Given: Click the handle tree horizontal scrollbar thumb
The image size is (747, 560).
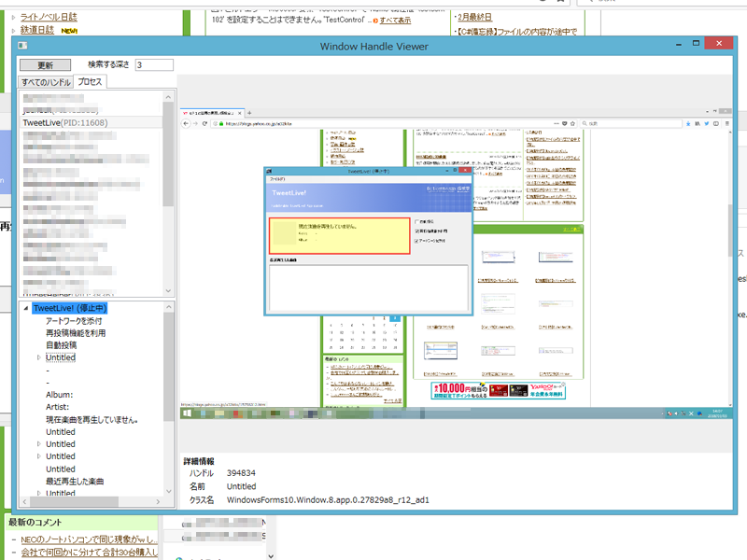Looking at the screenshot, I should pyautogui.click(x=74, y=501).
